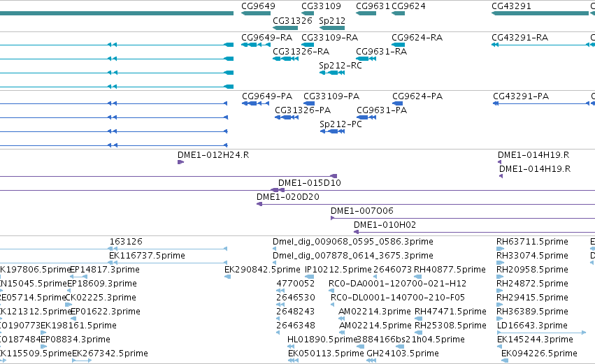Click the 163126 EST label
This screenshot has height=364, width=595.
coord(126,242)
